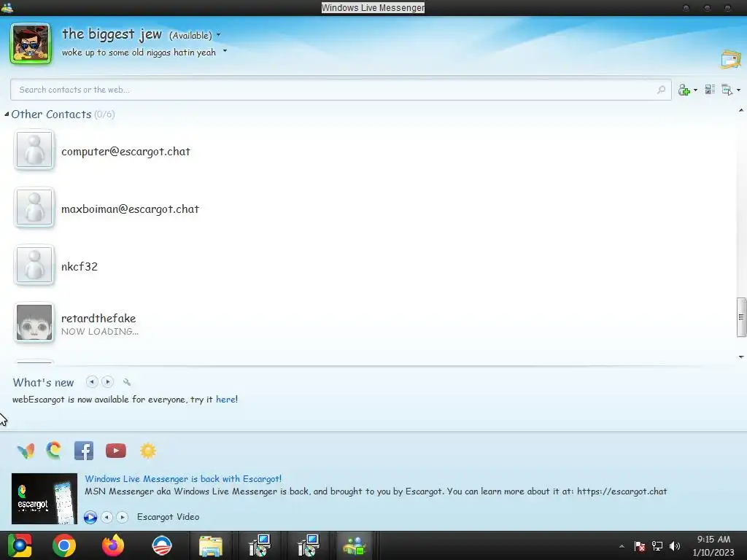
Task: Open the volume speaker tray icon
Action: (675, 546)
